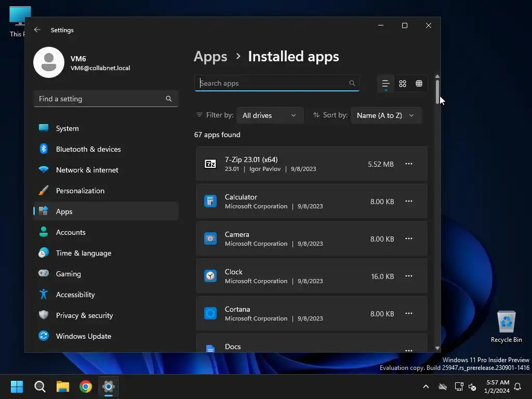This screenshot has width=532, height=399.
Task: Open more options for Clock
Action: tap(409, 276)
